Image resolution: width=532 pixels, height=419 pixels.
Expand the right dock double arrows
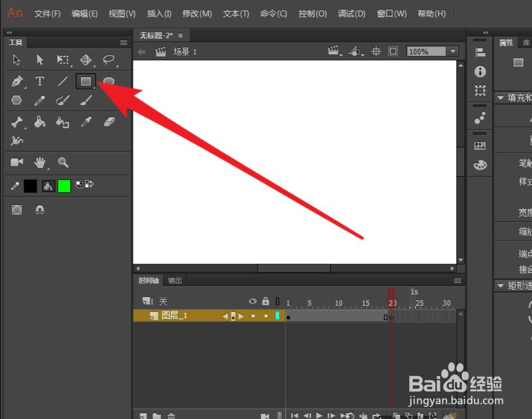[x=486, y=33]
